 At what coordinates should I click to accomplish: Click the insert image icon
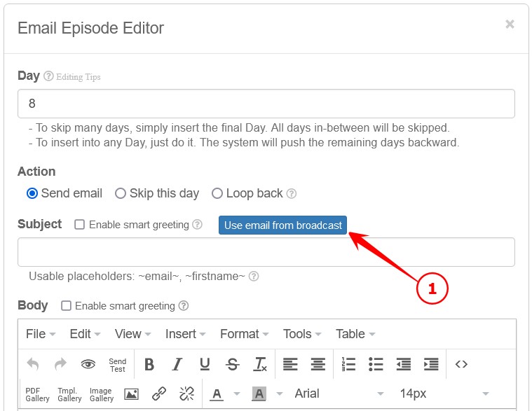[x=131, y=393]
